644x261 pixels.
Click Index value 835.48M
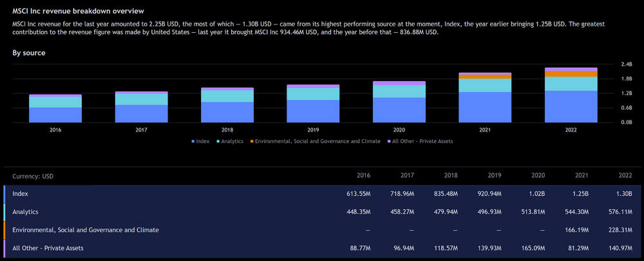click(446, 193)
